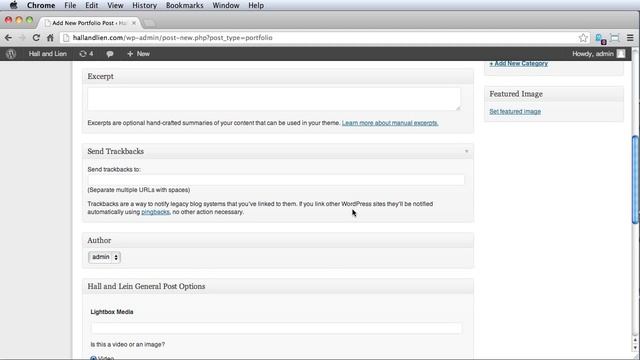Click the Author panel header

point(278,240)
